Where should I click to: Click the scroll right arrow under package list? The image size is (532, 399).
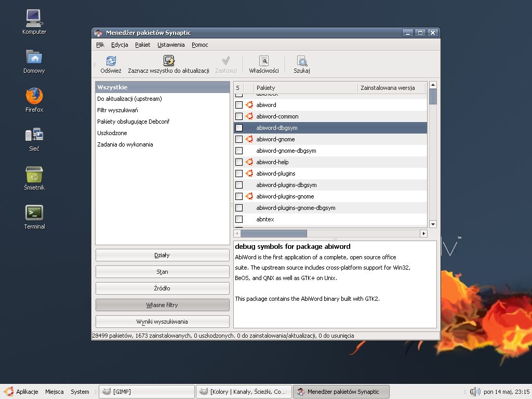coord(423,233)
